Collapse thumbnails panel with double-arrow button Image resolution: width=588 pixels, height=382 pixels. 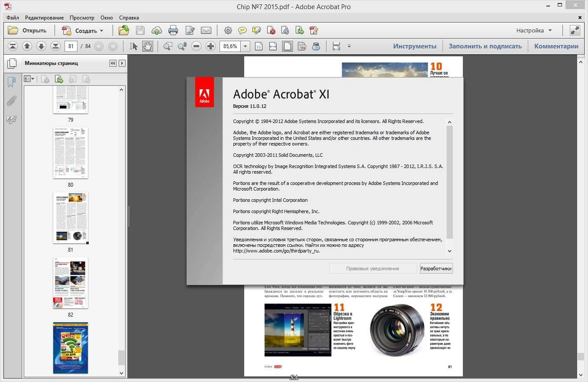point(113,63)
